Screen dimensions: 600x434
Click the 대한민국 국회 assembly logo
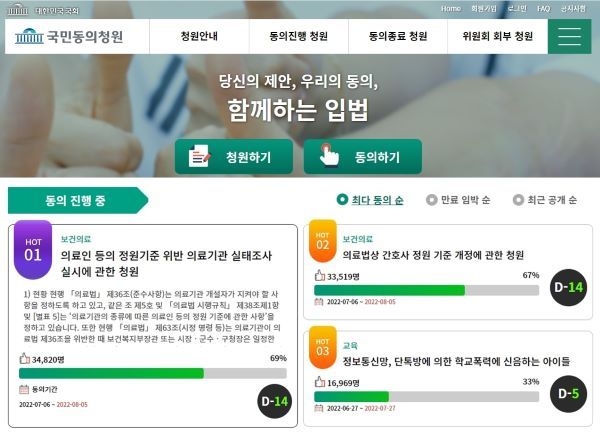pyautogui.click(x=18, y=10)
